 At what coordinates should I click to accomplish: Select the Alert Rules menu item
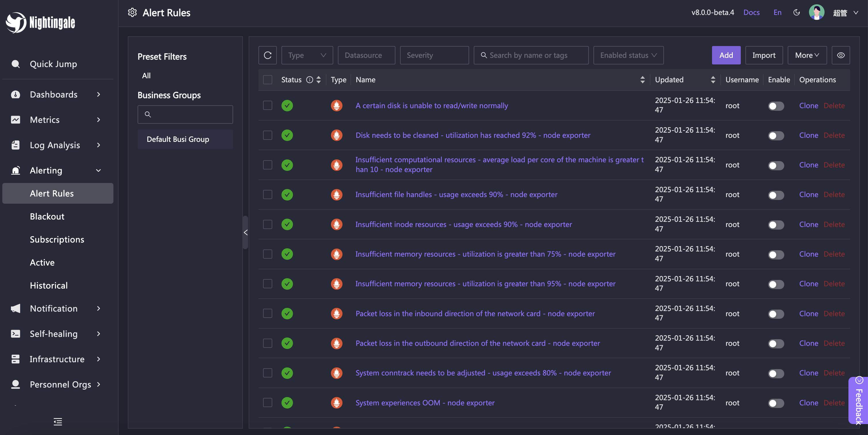click(58, 193)
